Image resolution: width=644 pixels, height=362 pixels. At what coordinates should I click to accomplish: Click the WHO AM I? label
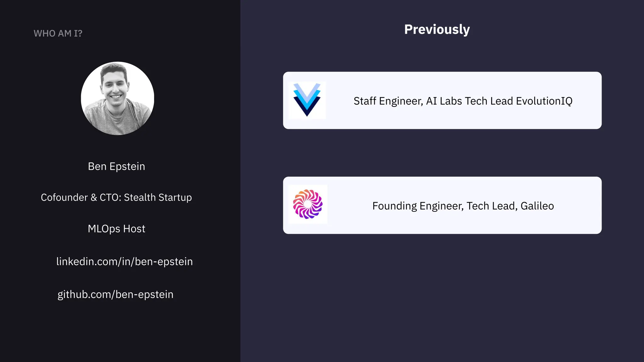(x=58, y=33)
